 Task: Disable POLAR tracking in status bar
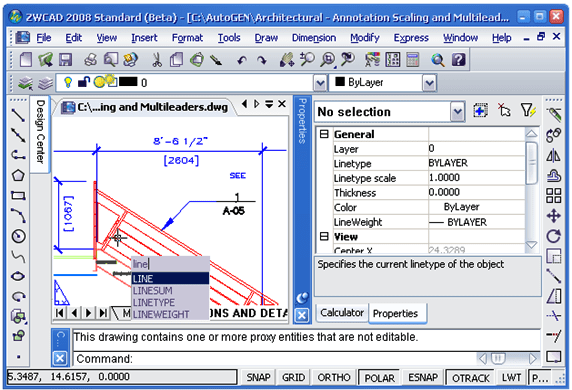(x=379, y=378)
